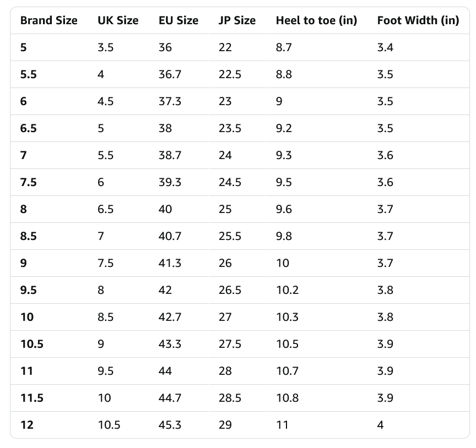
Task: Click the EU size 38.7 cell
Action: coord(170,155)
